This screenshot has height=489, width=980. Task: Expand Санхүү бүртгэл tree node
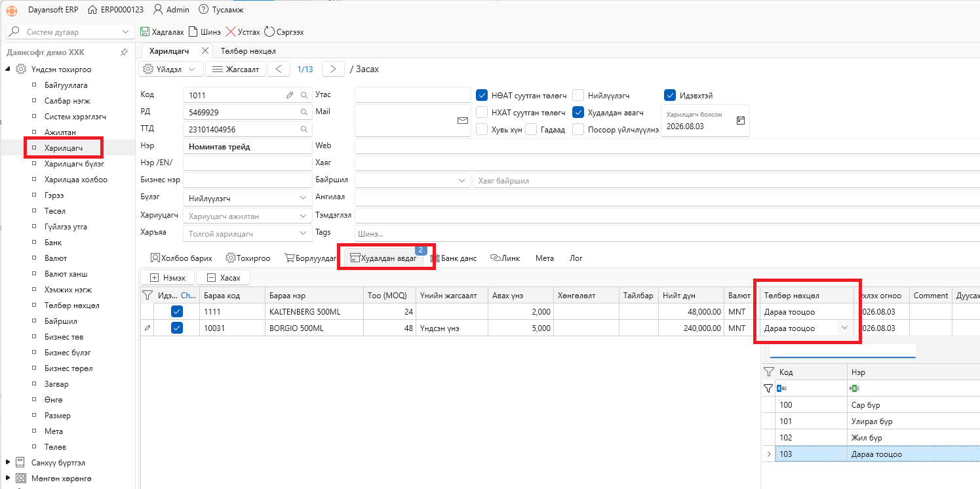(x=8, y=462)
